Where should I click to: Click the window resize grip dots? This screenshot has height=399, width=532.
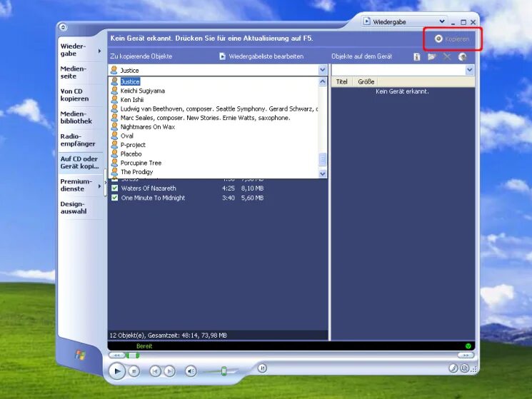click(x=474, y=370)
